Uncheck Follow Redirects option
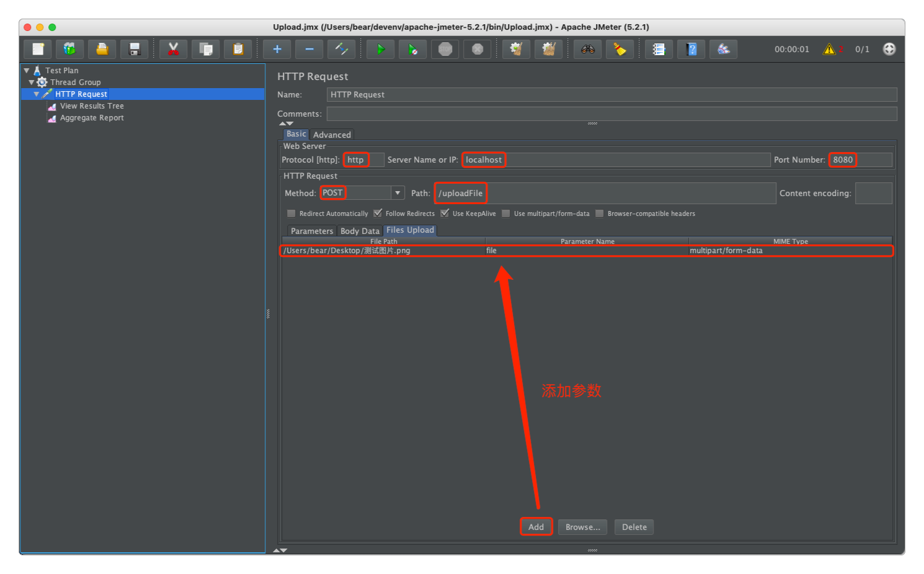 [378, 213]
